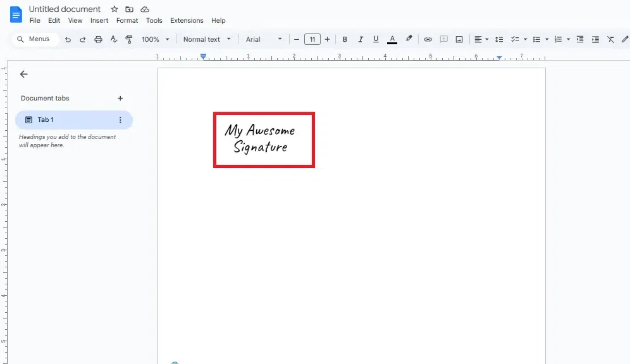Viewport: 630px width, 364px height.
Task: Select the My Awesome Signature image
Action: coord(264,140)
